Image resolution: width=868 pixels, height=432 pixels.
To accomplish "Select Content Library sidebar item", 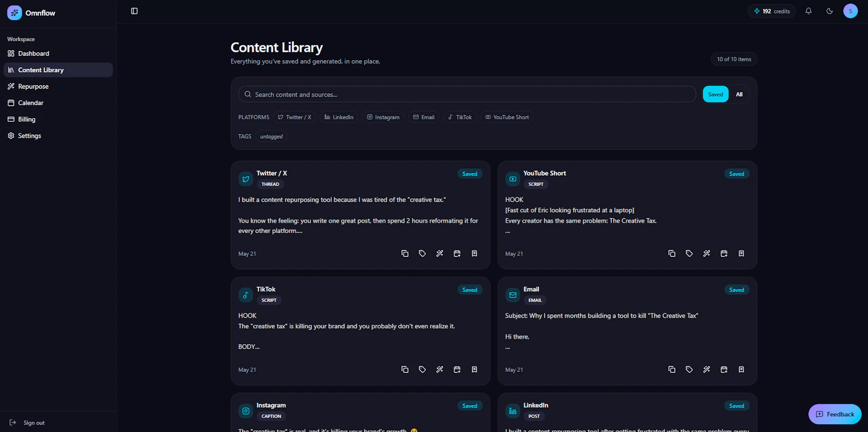I will (x=58, y=70).
